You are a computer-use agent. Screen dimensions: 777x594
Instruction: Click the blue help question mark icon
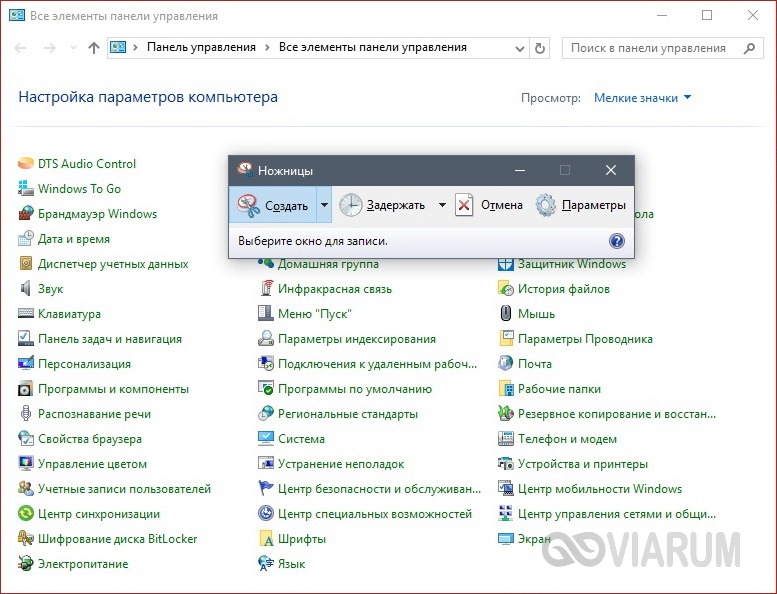click(x=616, y=241)
